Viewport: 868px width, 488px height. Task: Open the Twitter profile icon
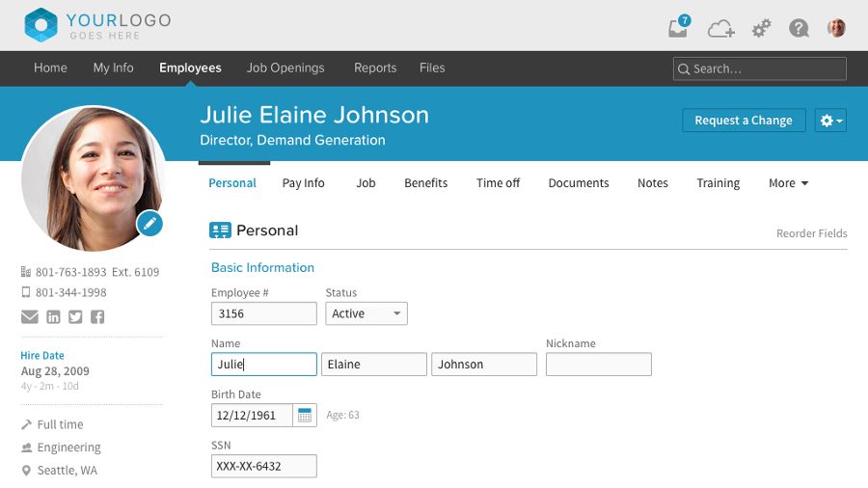pos(75,316)
